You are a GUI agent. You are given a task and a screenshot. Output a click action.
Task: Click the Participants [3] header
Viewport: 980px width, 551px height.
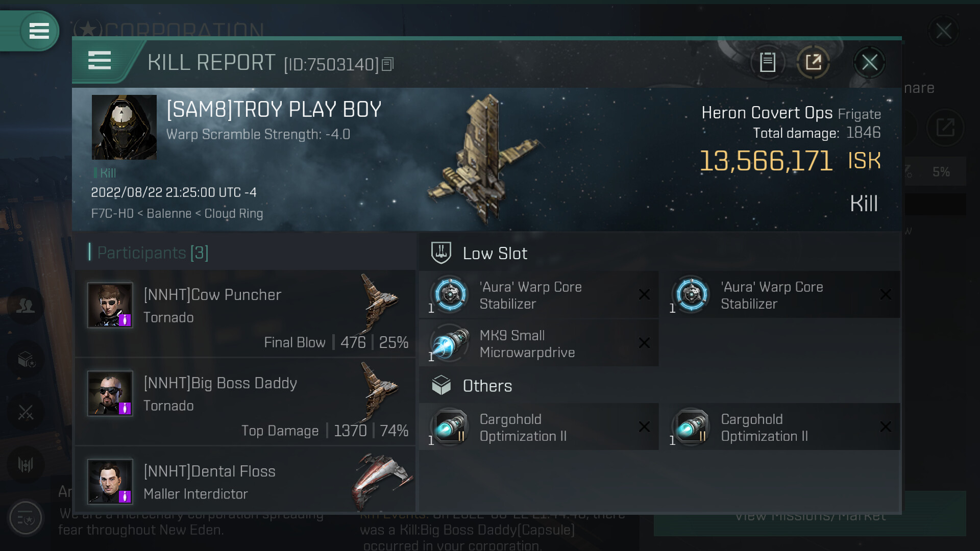[x=153, y=253]
